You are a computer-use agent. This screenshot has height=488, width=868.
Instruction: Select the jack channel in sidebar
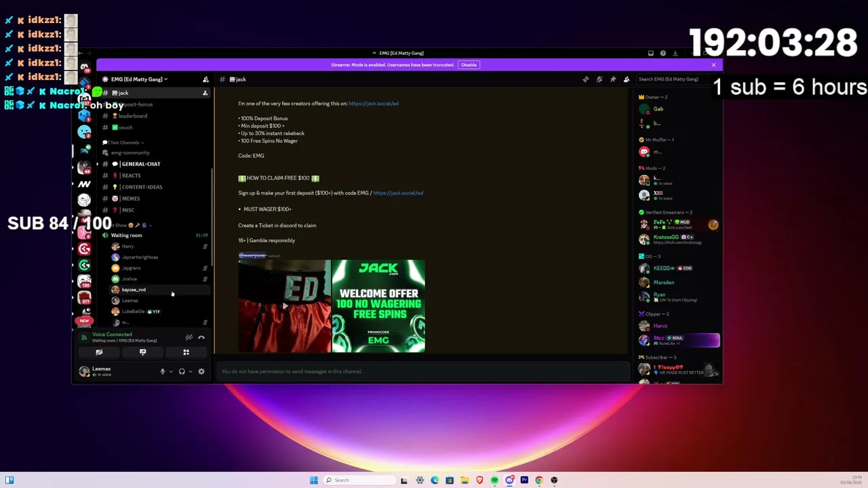(x=155, y=93)
